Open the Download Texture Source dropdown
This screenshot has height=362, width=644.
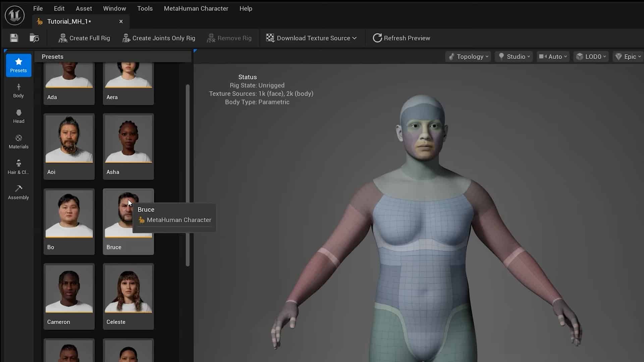click(x=312, y=38)
